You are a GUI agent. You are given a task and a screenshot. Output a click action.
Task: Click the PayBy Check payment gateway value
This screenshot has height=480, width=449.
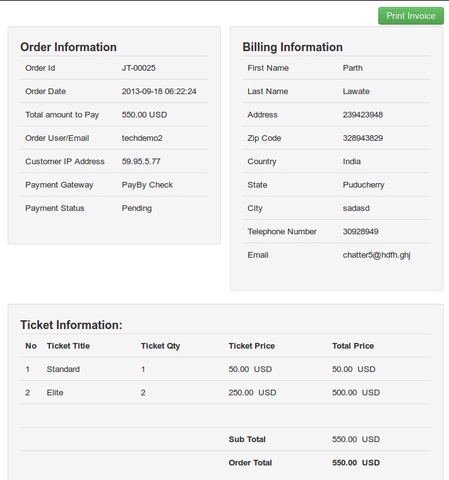[147, 185]
